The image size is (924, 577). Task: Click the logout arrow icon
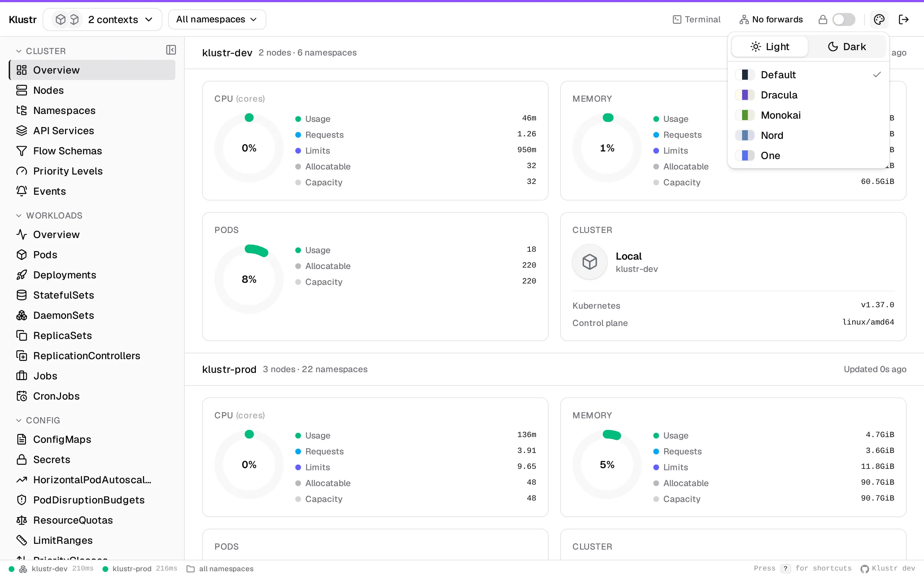pos(904,19)
